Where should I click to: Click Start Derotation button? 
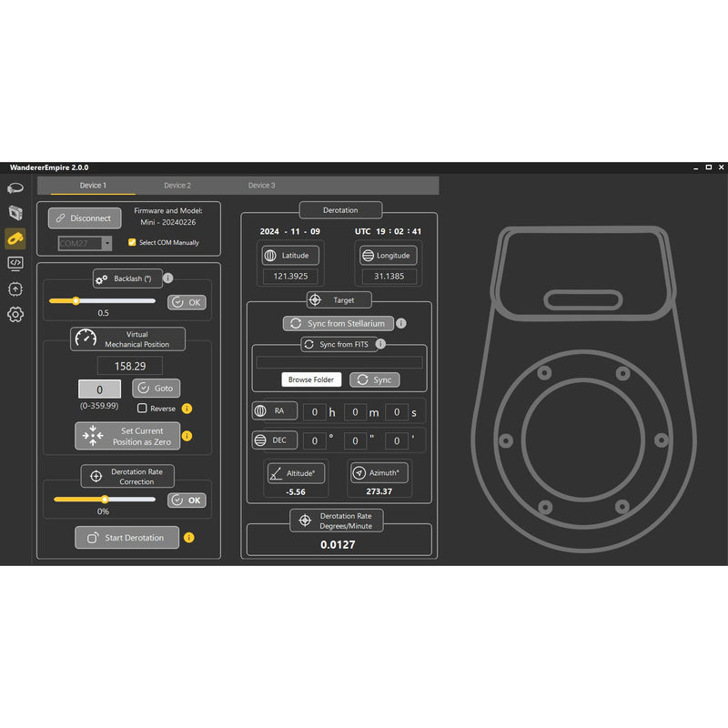pyautogui.click(x=126, y=537)
